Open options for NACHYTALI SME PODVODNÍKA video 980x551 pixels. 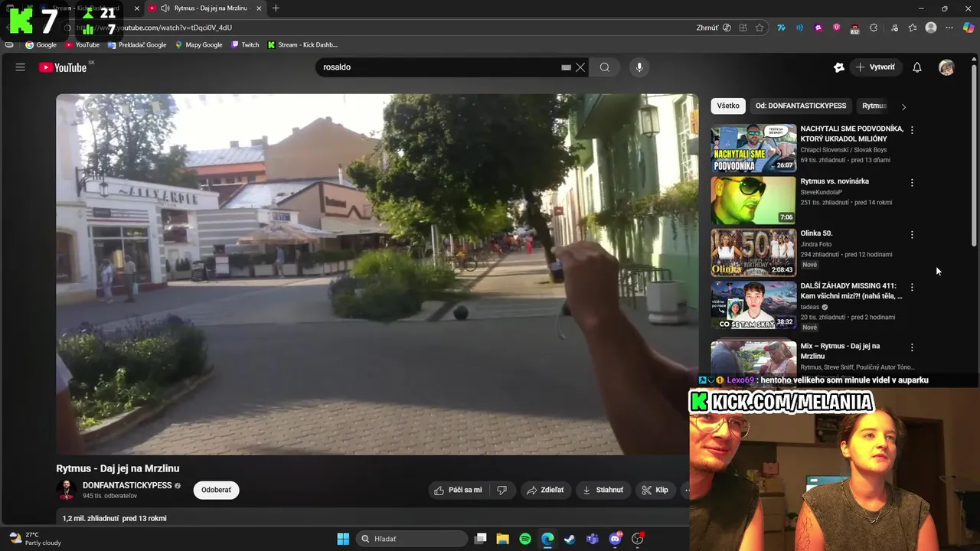912,130
